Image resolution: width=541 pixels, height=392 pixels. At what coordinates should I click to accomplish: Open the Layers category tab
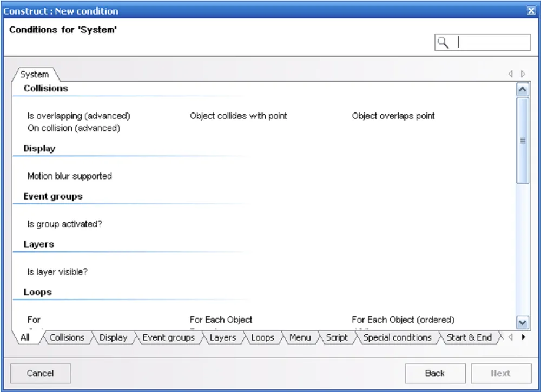[223, 337]
